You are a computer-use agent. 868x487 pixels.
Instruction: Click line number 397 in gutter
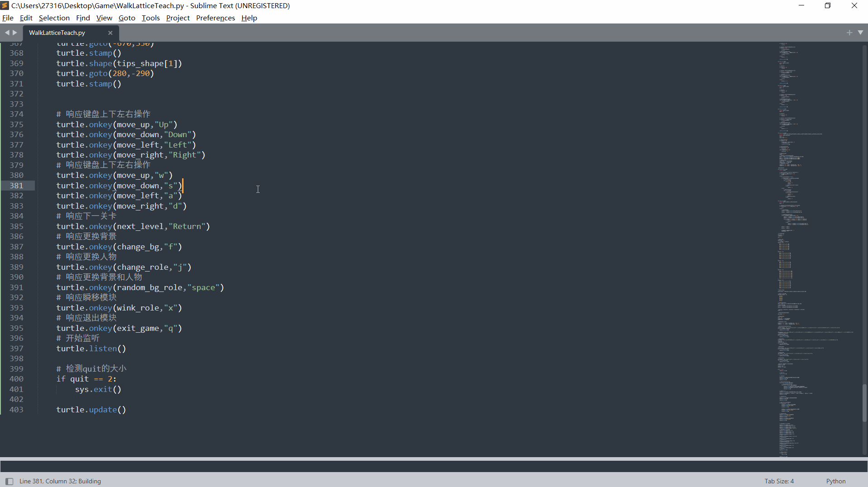[x=16, y=349]
